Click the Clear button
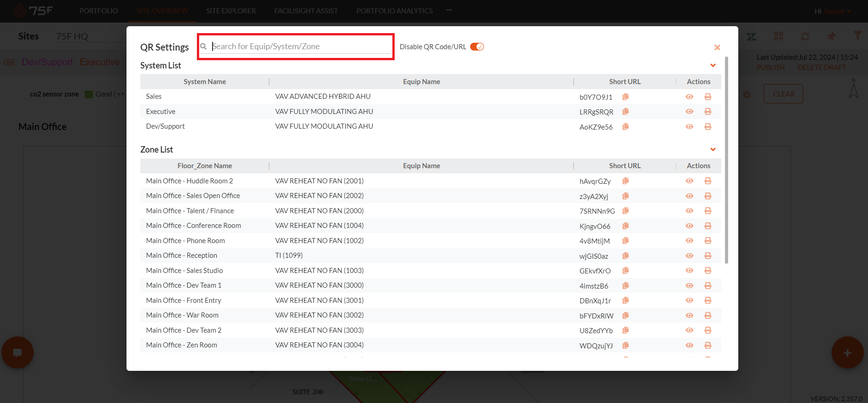The image size is (868, 403). [783, 94]
